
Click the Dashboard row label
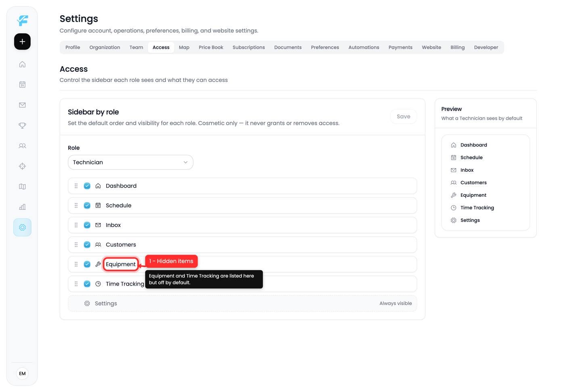point(121,186)
